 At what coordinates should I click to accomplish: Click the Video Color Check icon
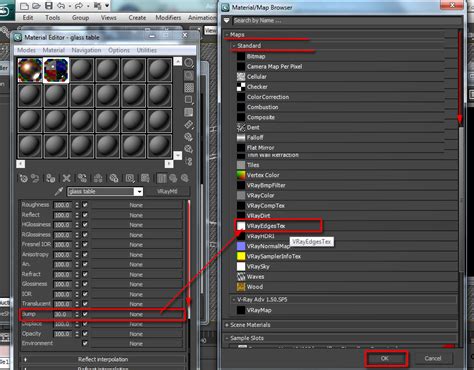(189, 112)
